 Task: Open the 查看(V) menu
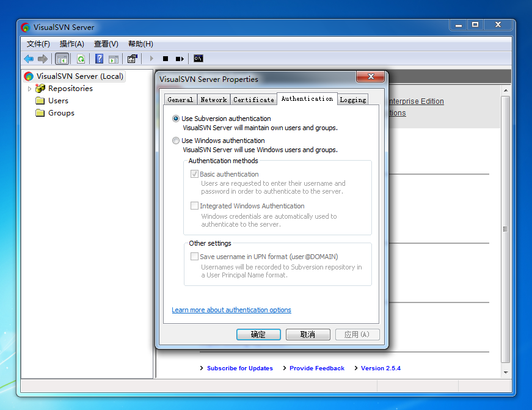point(106,44)
